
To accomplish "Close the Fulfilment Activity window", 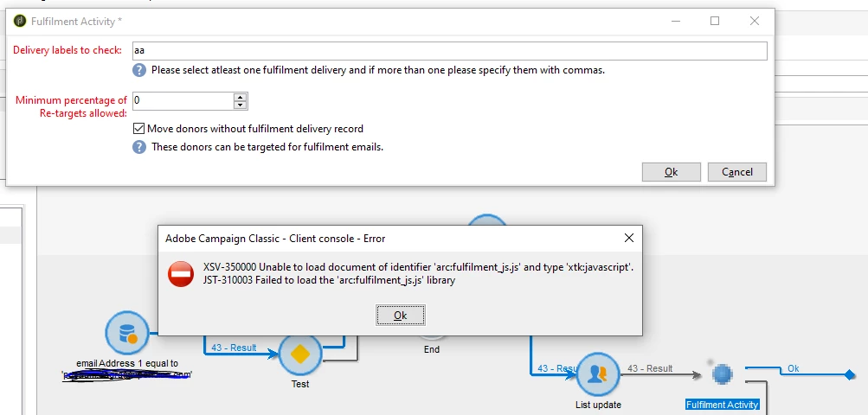I will click(754, 21).
